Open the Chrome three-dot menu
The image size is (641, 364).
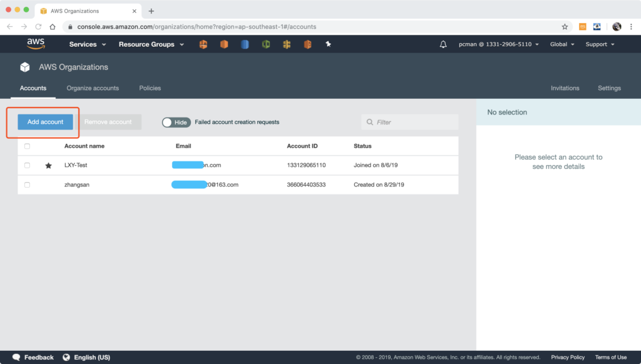[x=631, y=27]
